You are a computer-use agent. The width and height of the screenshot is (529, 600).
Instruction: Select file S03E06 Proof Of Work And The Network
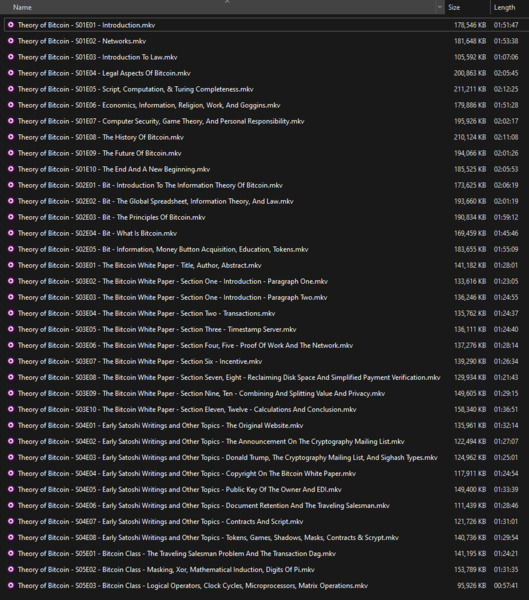coord(185,345)
